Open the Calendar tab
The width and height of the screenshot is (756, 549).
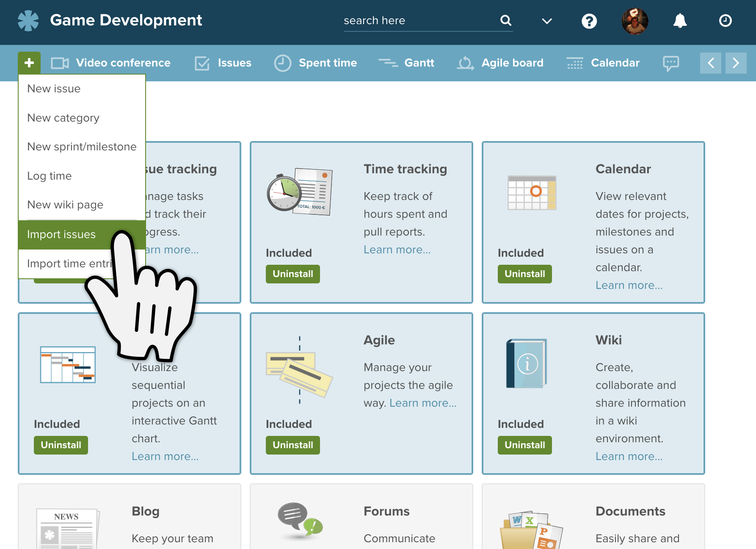[x=603, y=63]
